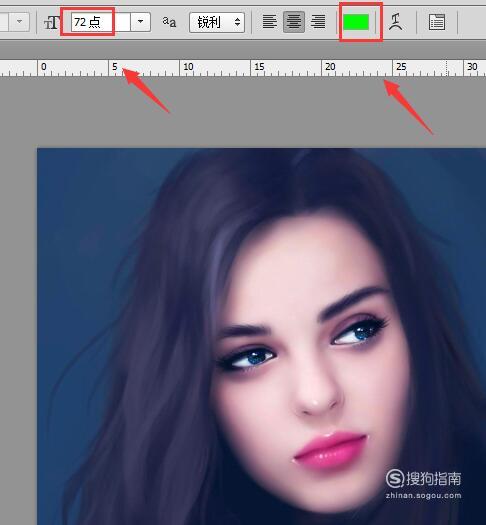Click the anti-aliasing aa icon

click(x=169, y=22)
